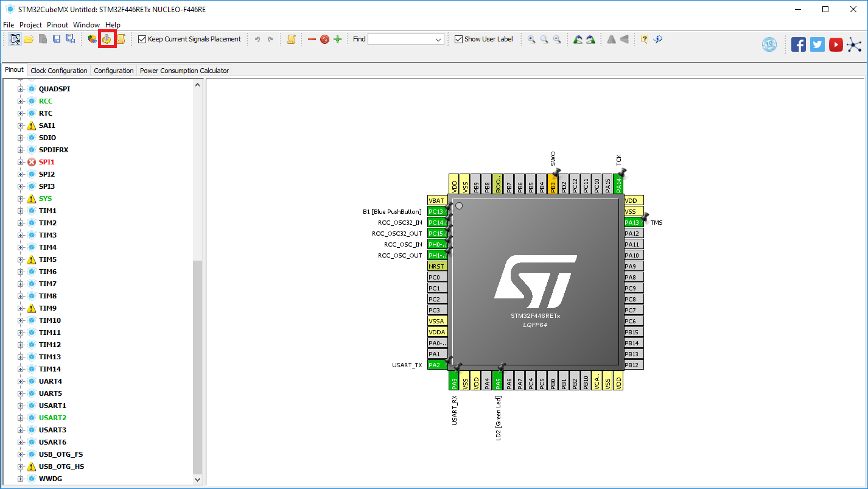The image size is (868, 489).
Task: Expand the SPI1 tree node
Action: [20, 162]
